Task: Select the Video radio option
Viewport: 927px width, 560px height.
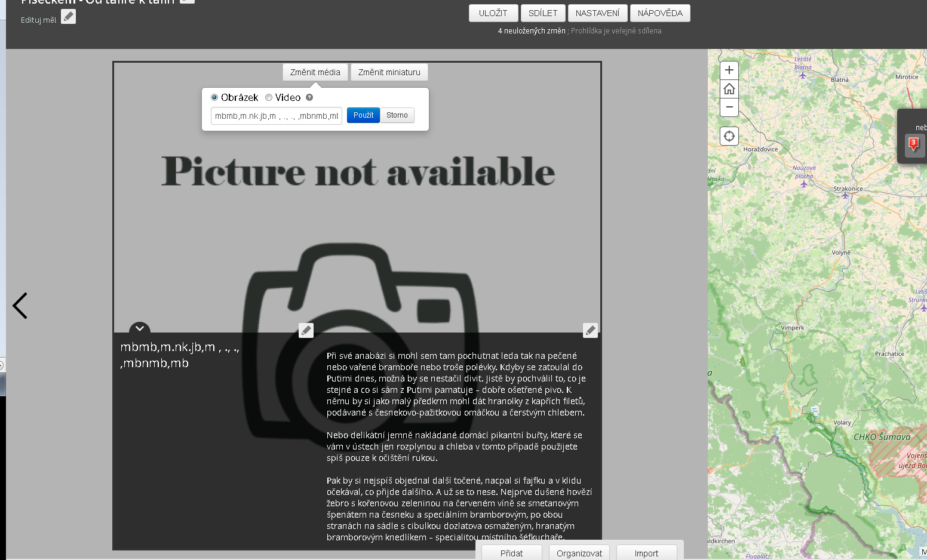Action: click(269, 97)
